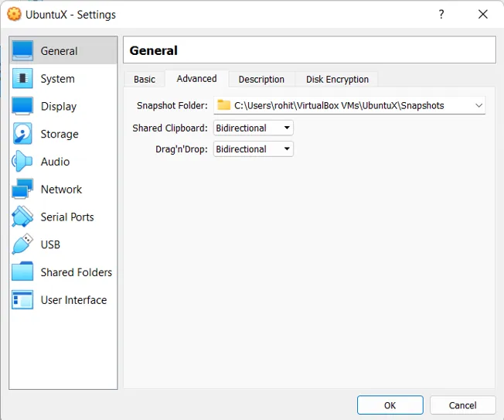Click the Shared Clipboard: label

pos(170,128)
